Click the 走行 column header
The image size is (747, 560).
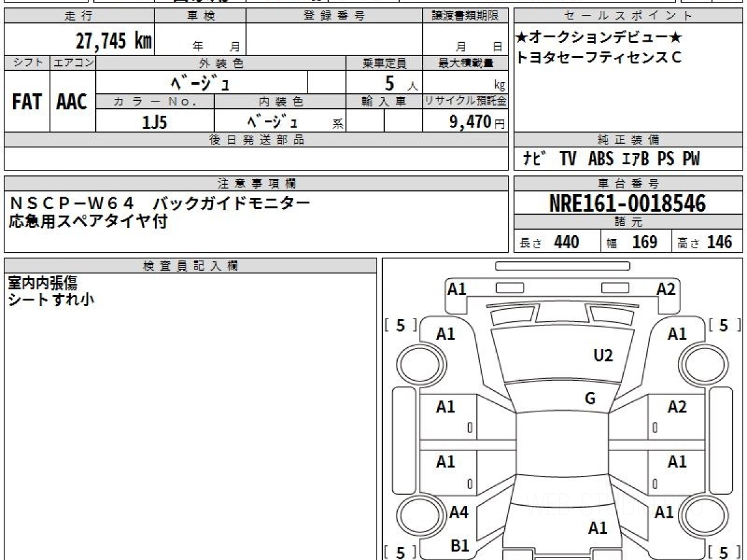(x=78, y=16)
